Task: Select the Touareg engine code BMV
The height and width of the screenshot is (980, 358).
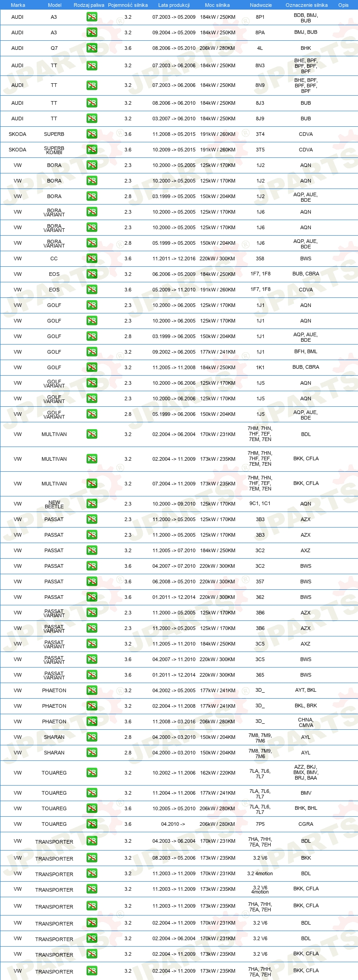Action: [x=306, y=793]
